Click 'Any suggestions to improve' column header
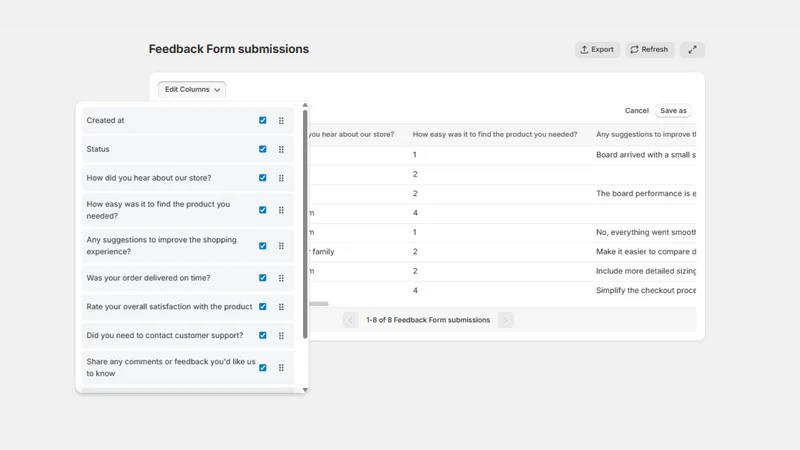Screen dimensions: 800x450 point(645,134)
